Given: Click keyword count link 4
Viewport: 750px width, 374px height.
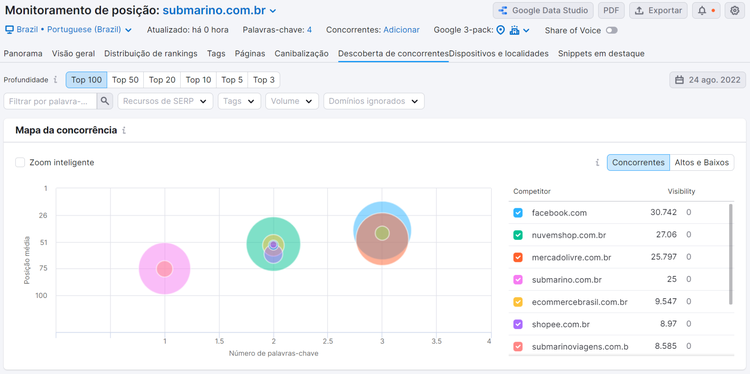Looking at the screenshot, I should [x=309, y=30].
